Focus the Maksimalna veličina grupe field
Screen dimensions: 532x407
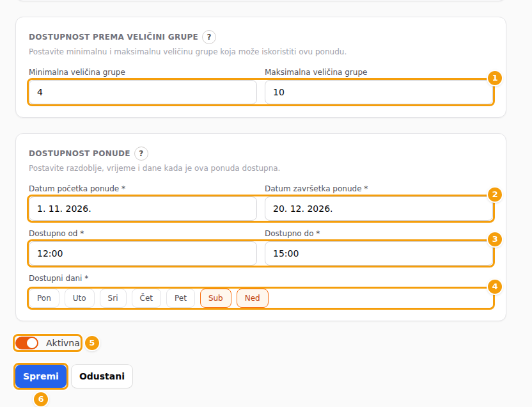[379, 92]
